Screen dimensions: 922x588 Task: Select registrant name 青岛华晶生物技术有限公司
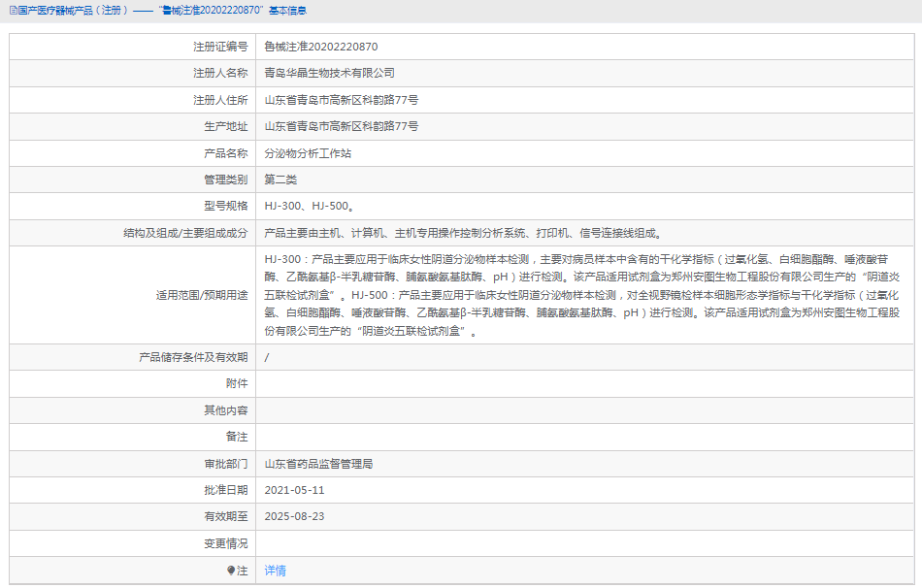pos(329,73)
